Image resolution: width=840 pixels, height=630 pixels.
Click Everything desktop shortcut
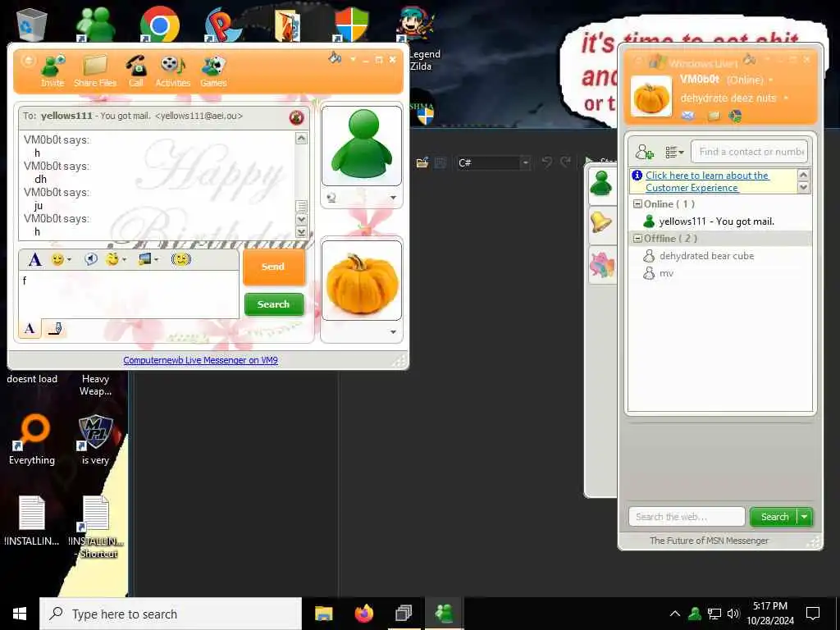[32, 440]
